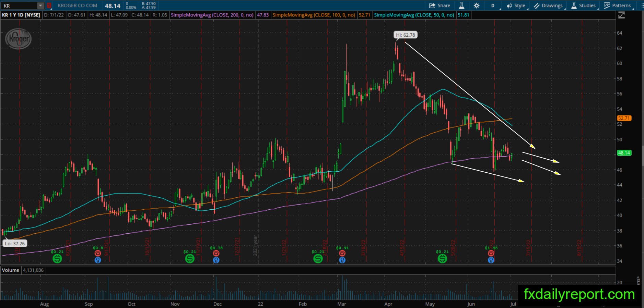
Task: Click the August $0.21 dividend icon
Action: coord(57,259)
